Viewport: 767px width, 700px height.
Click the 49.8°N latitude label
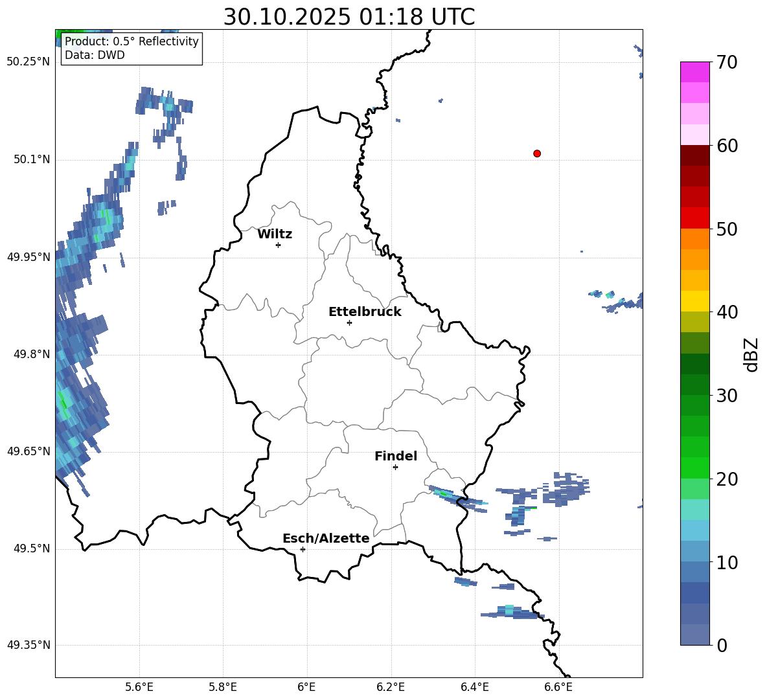(x=32, y=354)
